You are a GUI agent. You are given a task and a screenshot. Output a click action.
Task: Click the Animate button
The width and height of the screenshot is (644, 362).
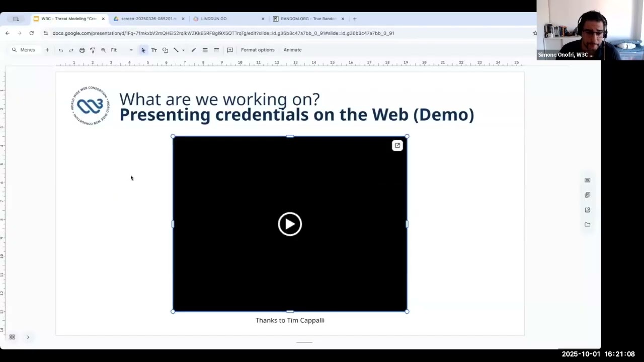click(292, 50)
